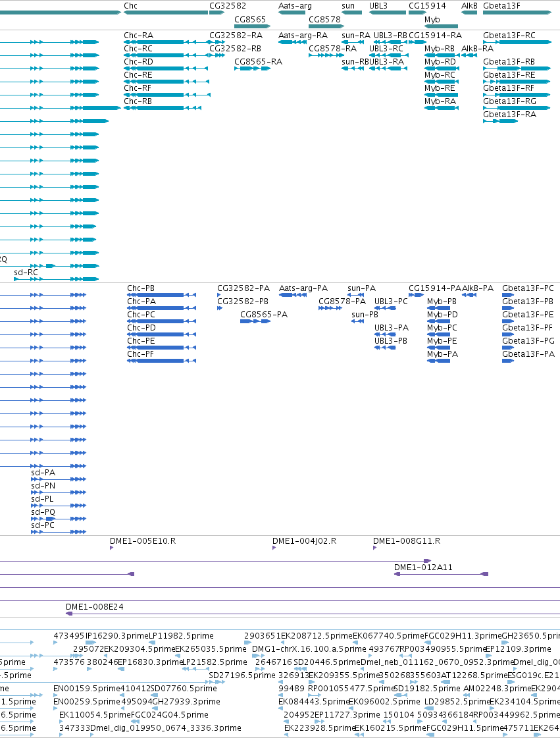Click transcript CG32582-RB
The height and width of the screenshot is (738, 560).
(236, 49)
